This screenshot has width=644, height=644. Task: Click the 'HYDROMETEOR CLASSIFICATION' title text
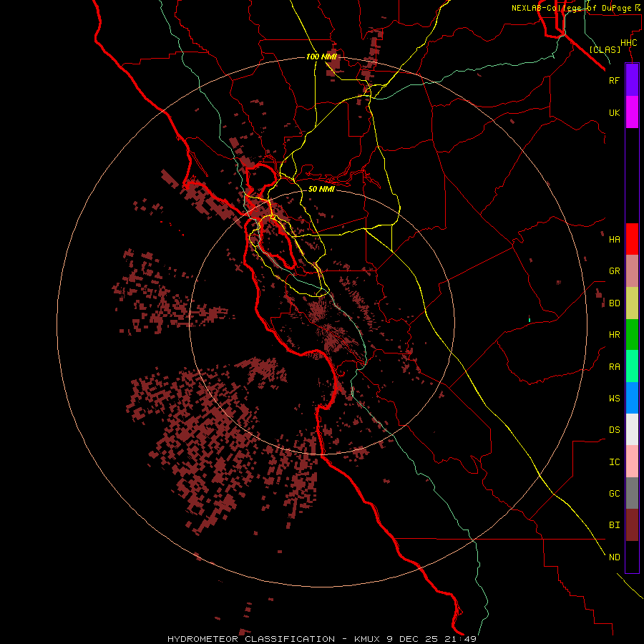pos(251,639)
